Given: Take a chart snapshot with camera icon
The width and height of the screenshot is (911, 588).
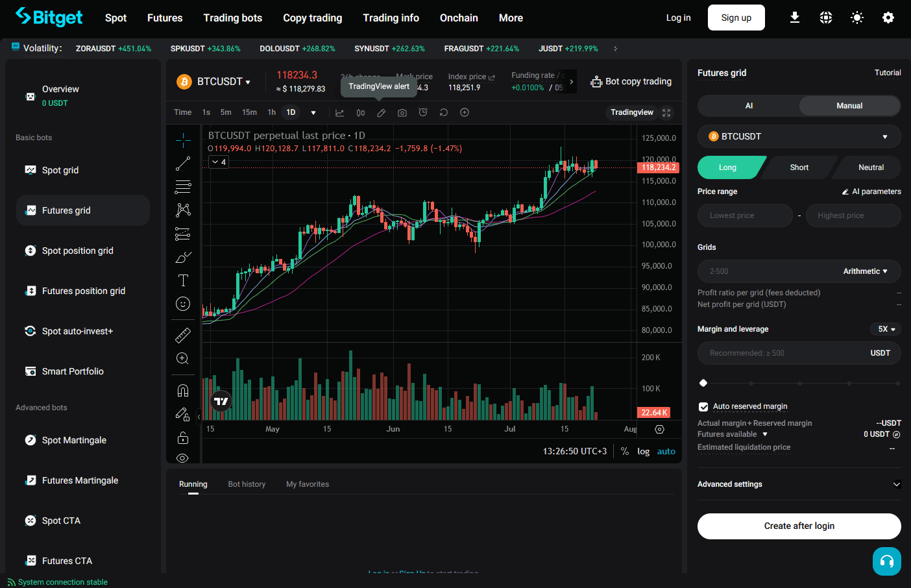Looking at the screenshot, I should pos(402,112).
